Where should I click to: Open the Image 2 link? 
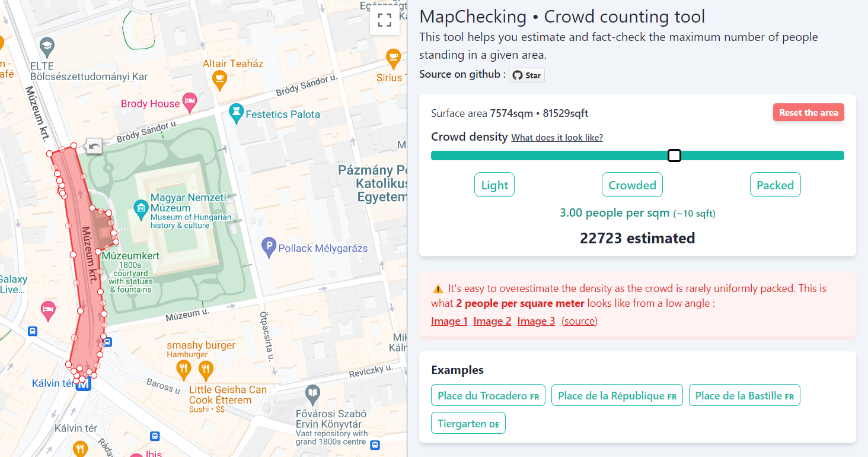click(x=492, y=321)
